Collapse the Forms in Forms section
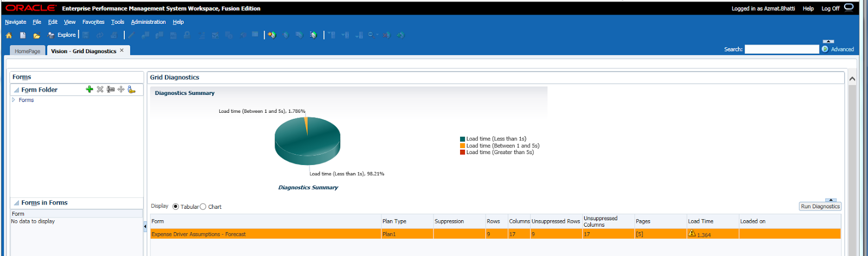Viewport: 868px width, 256px height. (16, 203)
